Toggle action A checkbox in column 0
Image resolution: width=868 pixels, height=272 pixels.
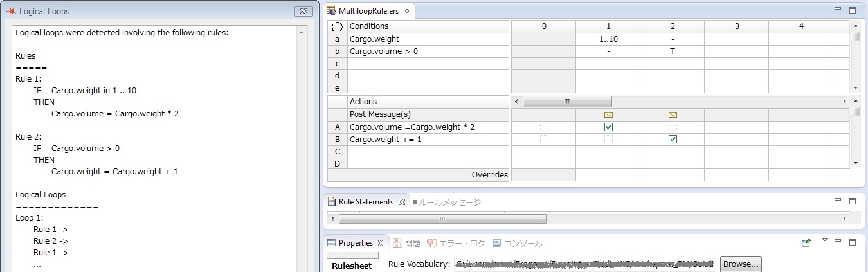pyautogui.click(x=544, y=127)
